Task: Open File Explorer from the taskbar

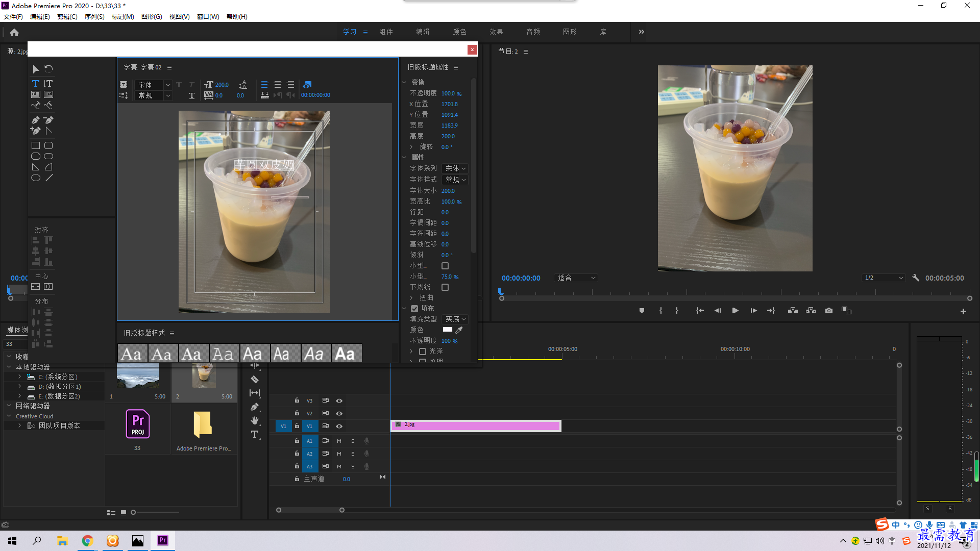Action: click(62, 540)
